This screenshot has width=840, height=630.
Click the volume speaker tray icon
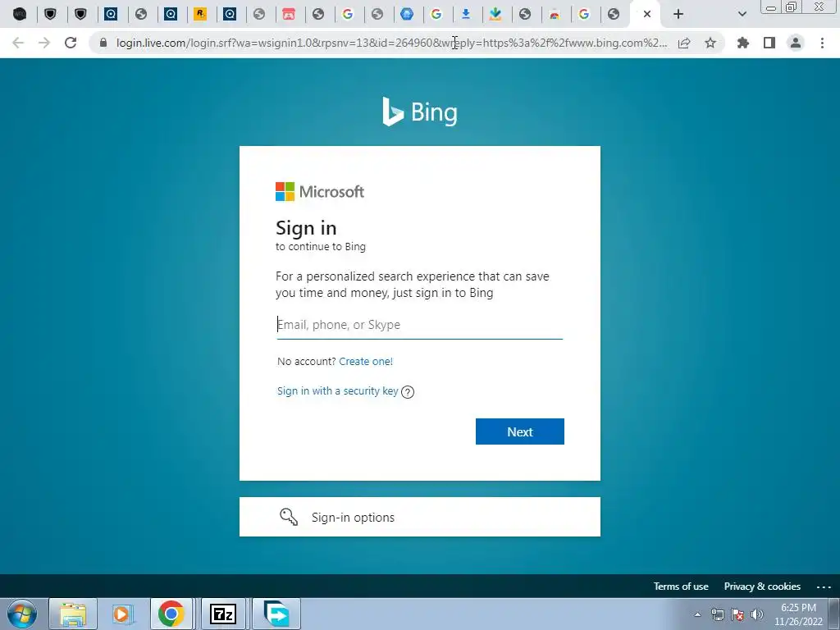click(x=757, y=614)
